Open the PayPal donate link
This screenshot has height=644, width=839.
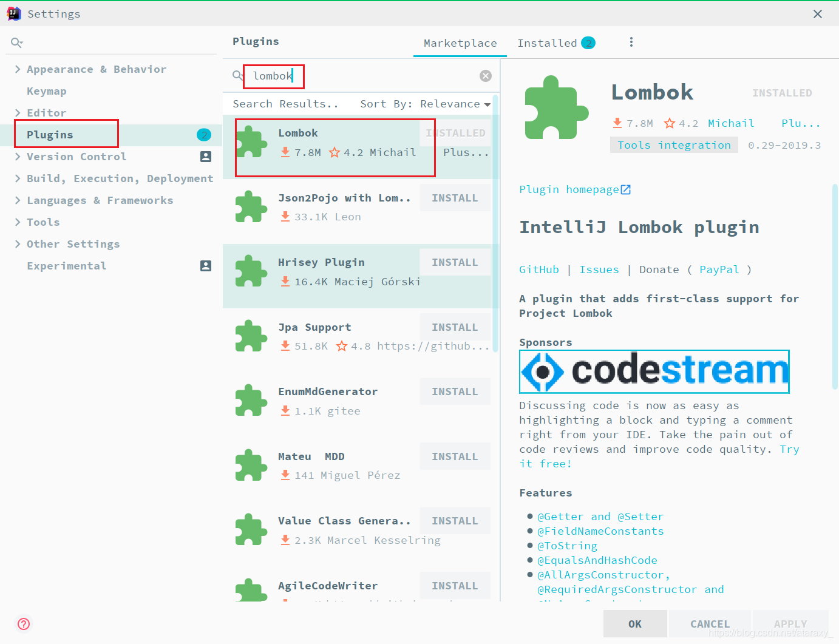[x=719, y=269]
